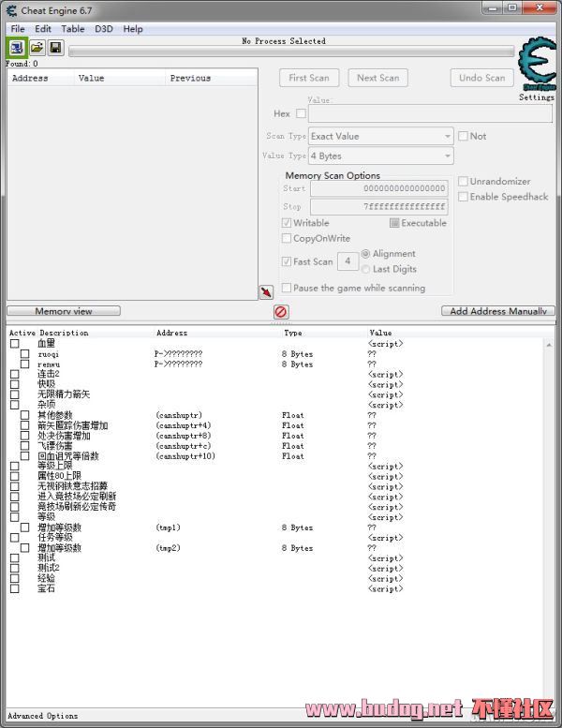This screenshot has width=562, height=728.
Task: Click the red arrow add-to-address-list icon
Action: tap(266, 292)
